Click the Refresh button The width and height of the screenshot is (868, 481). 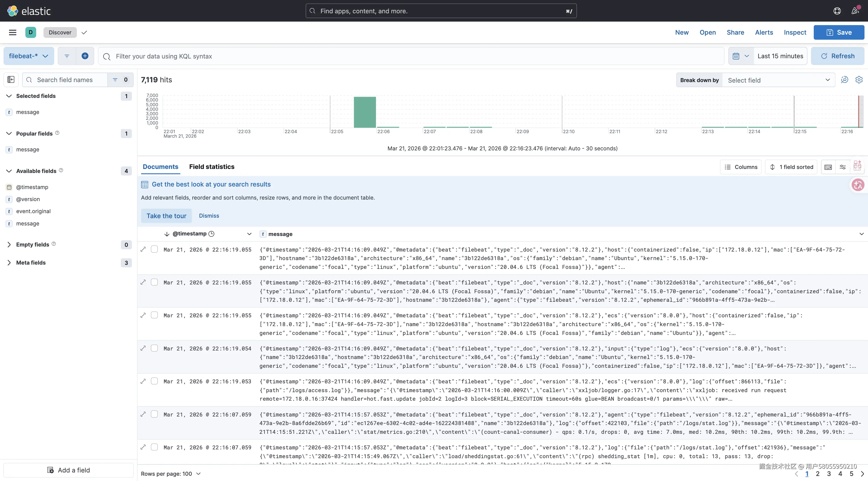[x=837, y=56]
